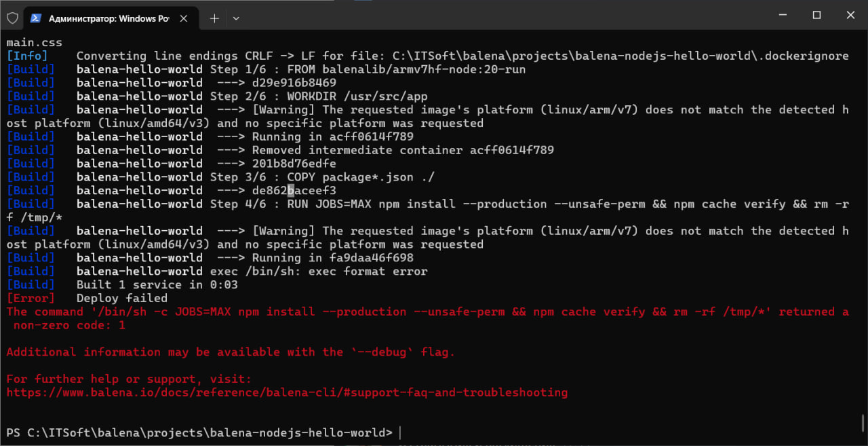The width and height of the screenshot is (868, 446).
Task: Maximize the terminal window
Action: pyautogui.click(x=817, y=15)
